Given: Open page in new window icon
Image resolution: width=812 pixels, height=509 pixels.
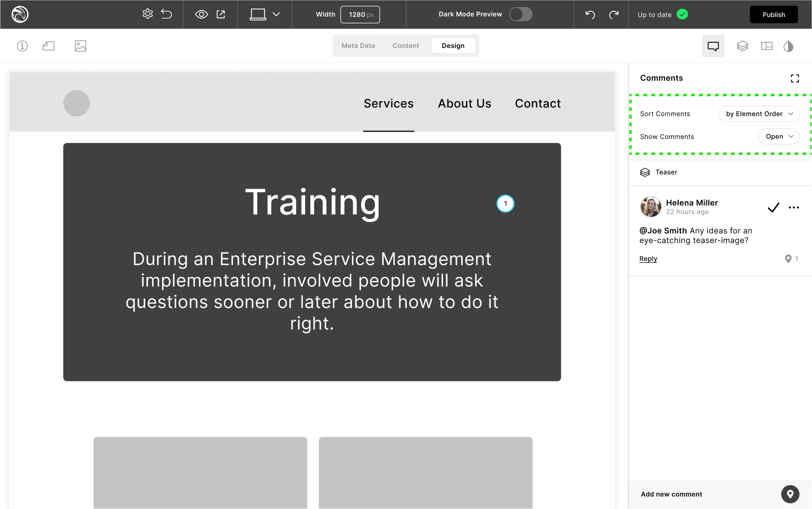Looking at the screenshot, I should click(221, 14).
